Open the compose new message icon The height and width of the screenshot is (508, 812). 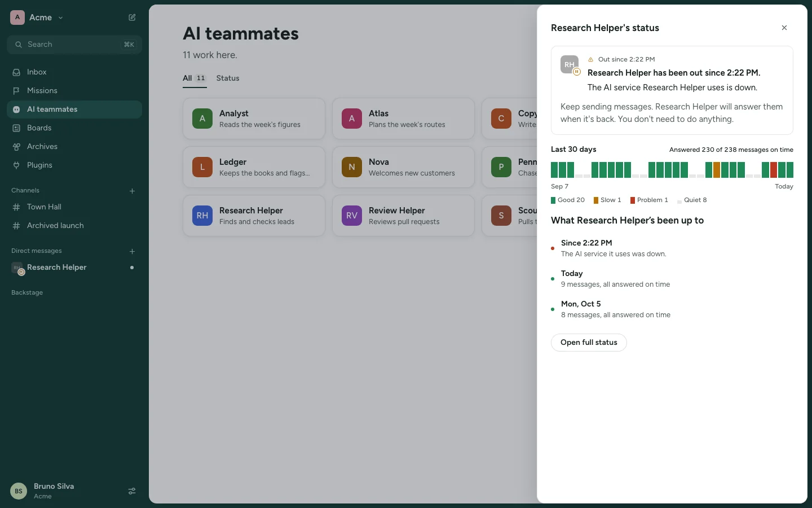tap(132, 17)
